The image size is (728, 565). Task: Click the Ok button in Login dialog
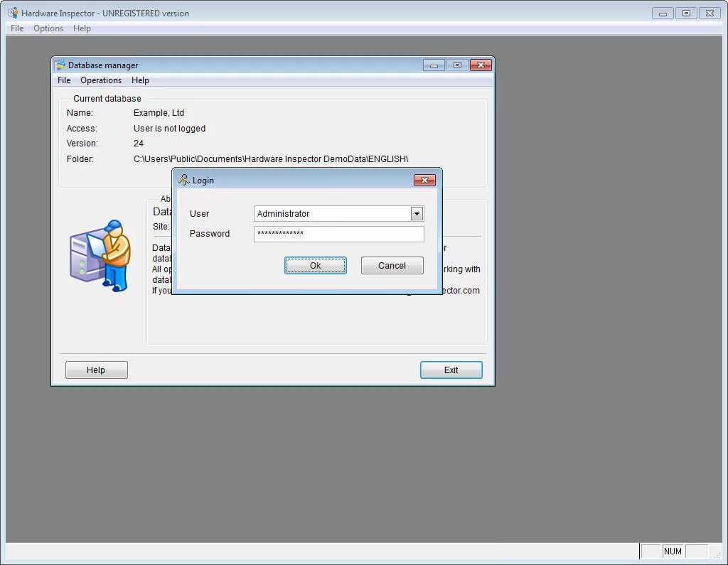[315, 266]
